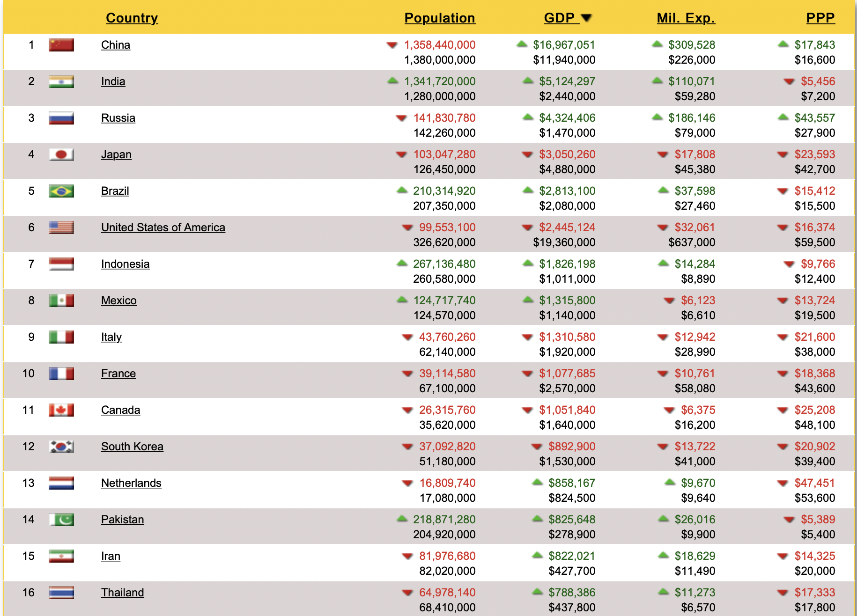Click the Pakistan flag icon

(x=61, y=520)
